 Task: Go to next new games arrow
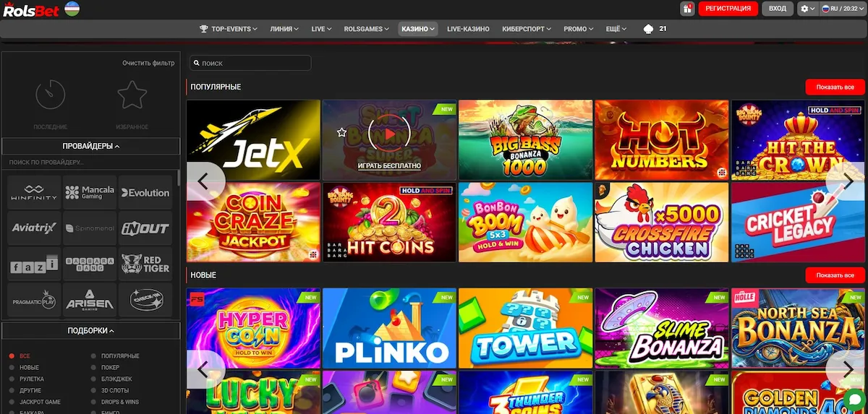tap(848, 369)
